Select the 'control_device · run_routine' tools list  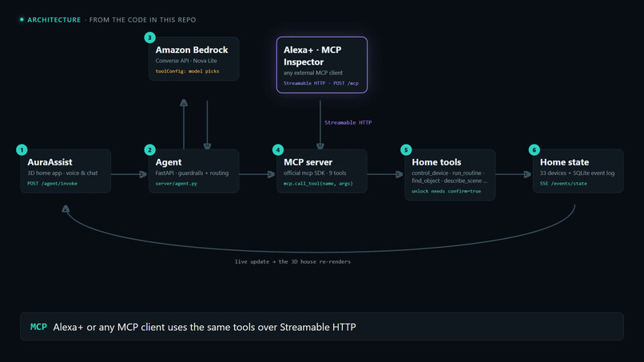coord(450,177)
